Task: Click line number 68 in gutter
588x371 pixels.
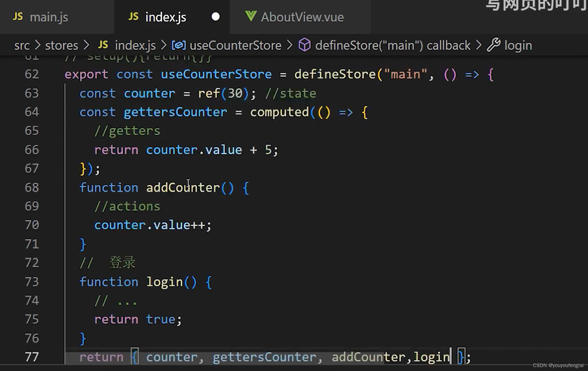Action: (x=32, y=188)
